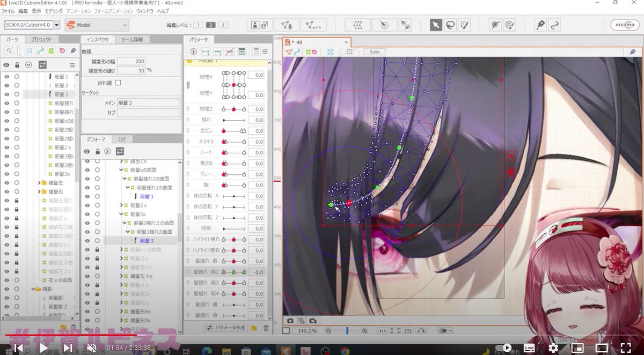Screen dimensions: 644x355
Task: Toggle lock on 横髪左 4 x deformer
Action: 97,276
